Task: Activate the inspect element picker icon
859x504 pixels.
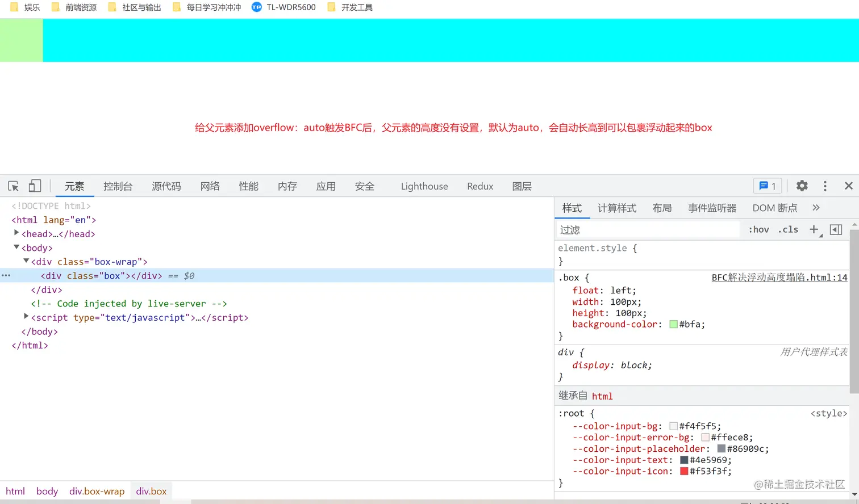Action: pos(14,186)
